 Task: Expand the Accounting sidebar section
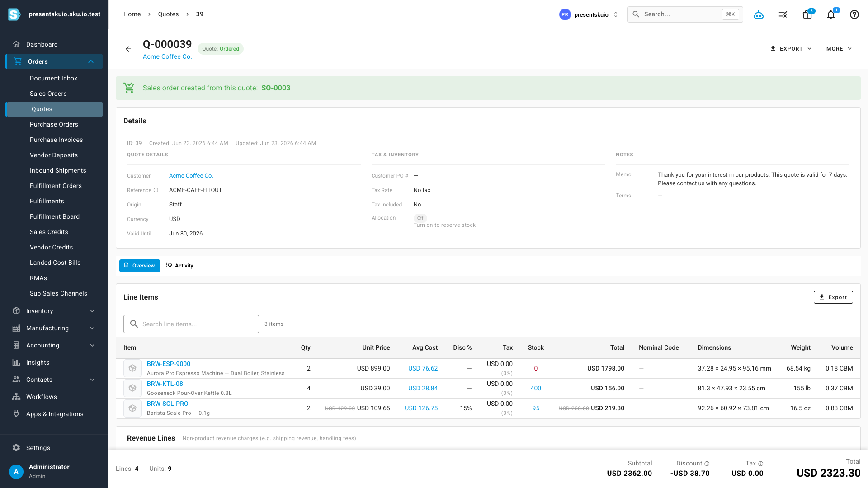click(54, 345)
